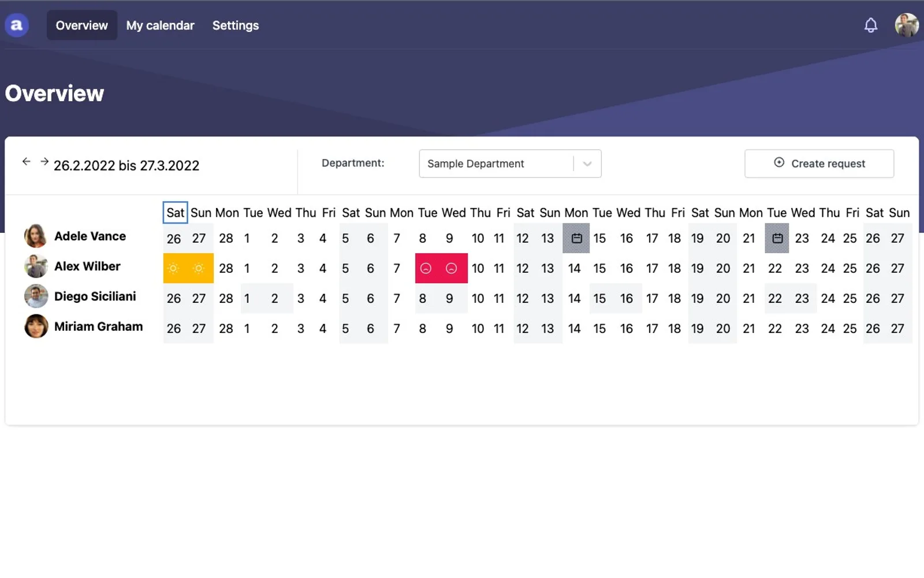Click Adele Vance's avatar

[36, 236]
